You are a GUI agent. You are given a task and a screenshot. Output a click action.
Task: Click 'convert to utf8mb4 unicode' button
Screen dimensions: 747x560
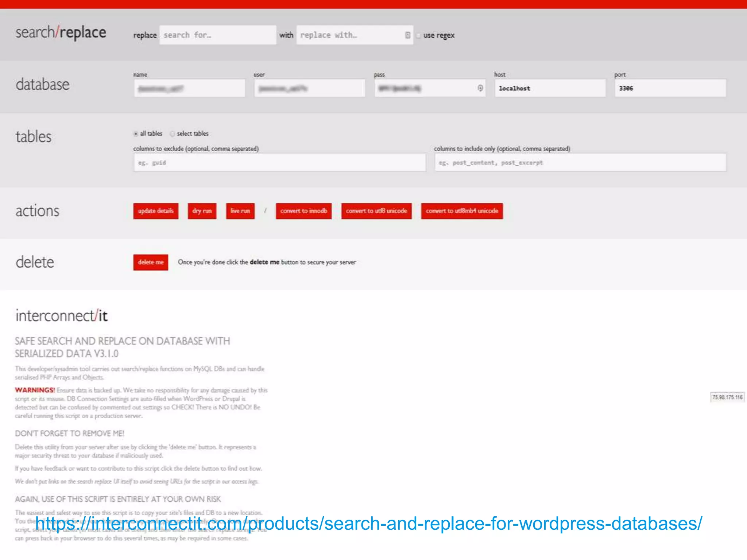(x=462, y=211)
